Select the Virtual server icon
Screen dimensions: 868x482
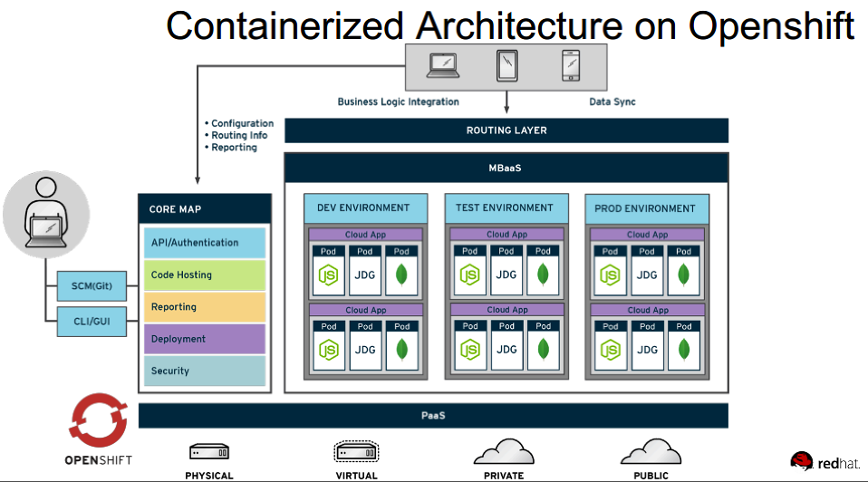(355, 451)
